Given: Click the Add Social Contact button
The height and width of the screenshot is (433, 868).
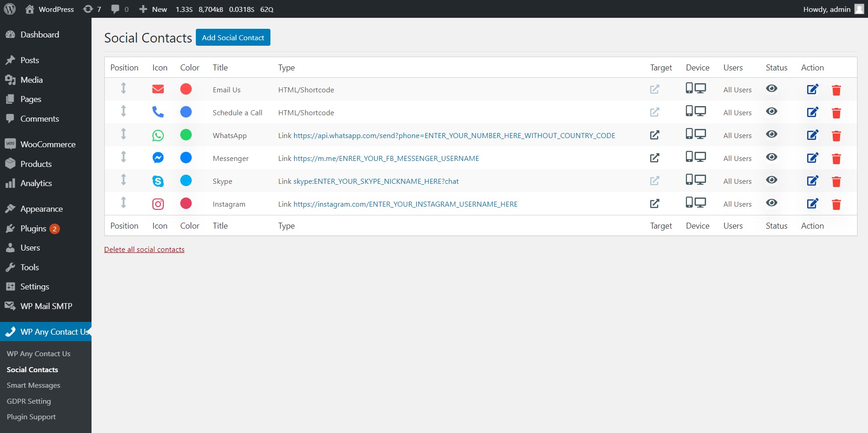Looking at the screenshot, I should pos(233,37).
